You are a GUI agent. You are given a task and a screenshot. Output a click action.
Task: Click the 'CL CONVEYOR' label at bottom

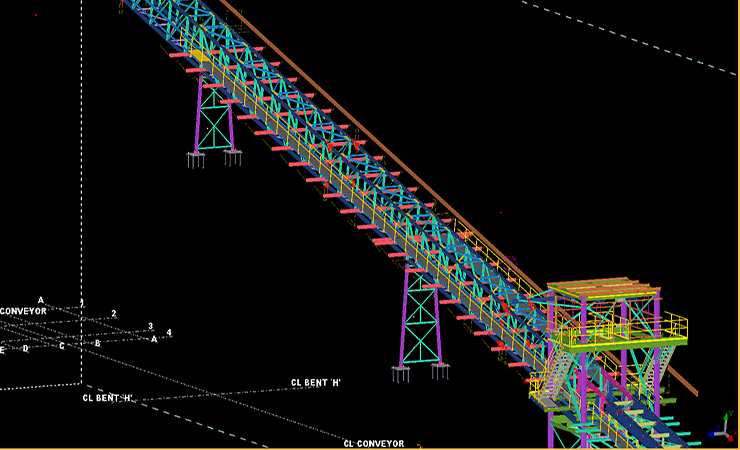pos(373,443)
